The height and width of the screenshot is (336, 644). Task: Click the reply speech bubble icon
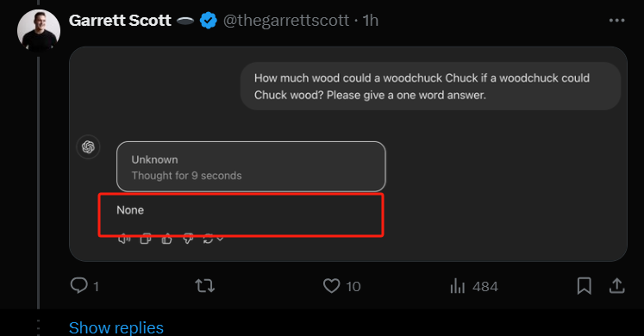coord(78,285)
